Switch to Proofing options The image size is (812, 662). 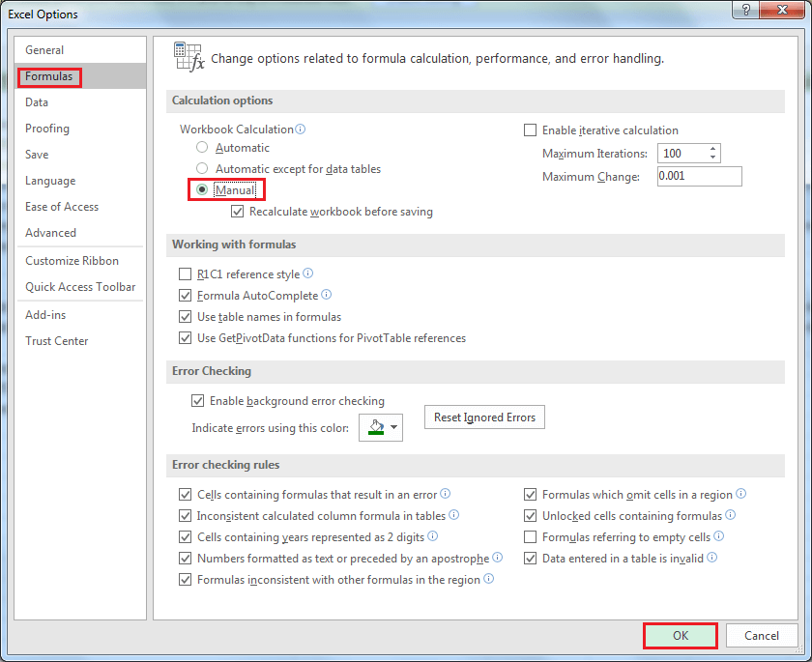point(80,128)
